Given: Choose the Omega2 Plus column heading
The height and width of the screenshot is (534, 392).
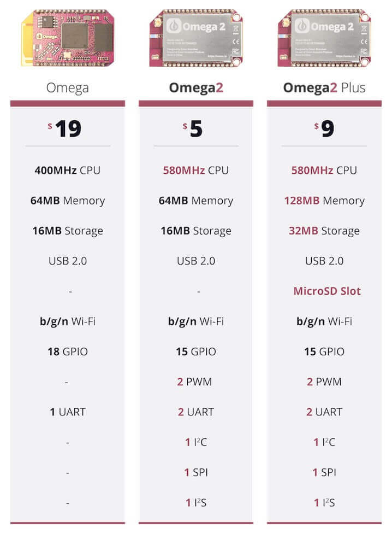Looking at the screenshot, I should (324, 88).
